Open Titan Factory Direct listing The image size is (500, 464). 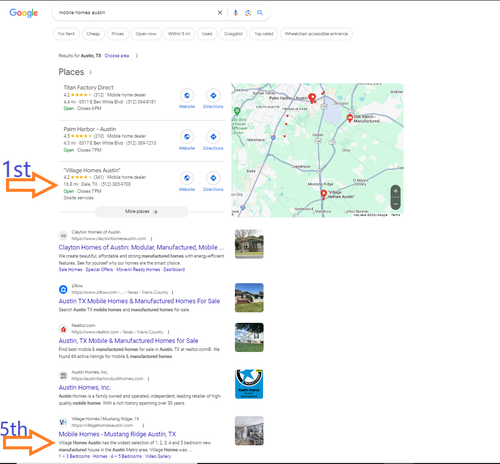88,87
